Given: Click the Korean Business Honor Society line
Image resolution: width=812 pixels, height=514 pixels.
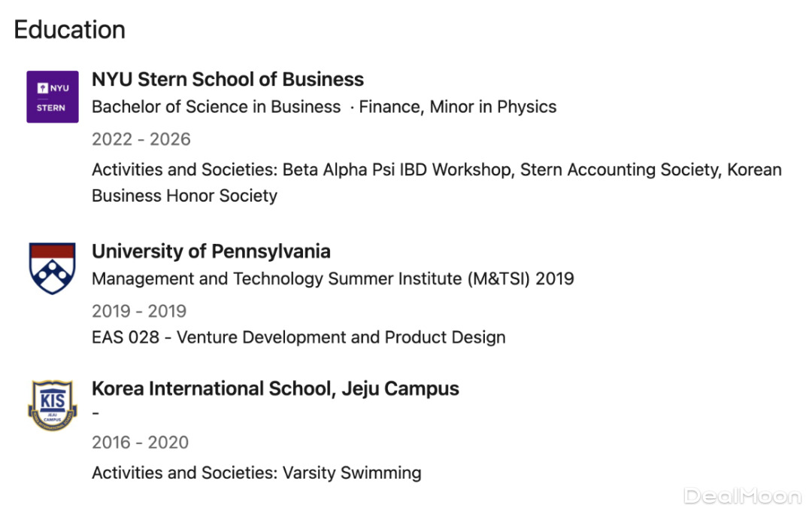Looking at the screenshot, I should coord(184,196).
